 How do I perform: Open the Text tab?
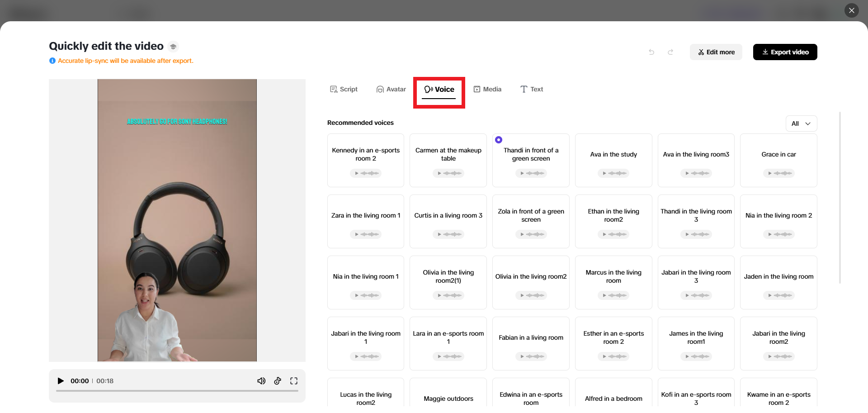coord(532,89)
